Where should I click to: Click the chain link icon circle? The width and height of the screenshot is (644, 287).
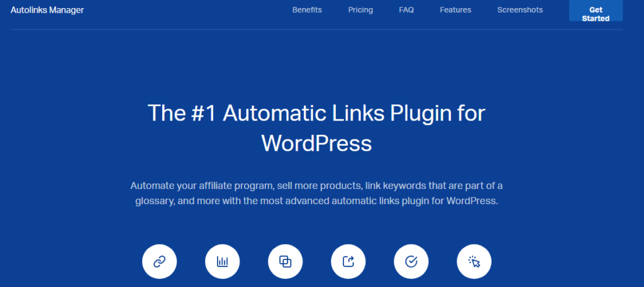[159, 261]
